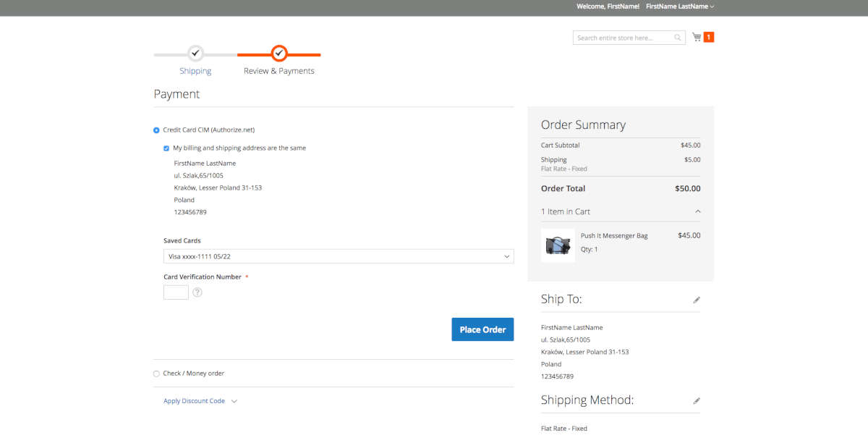Select Check / Money order payment option

point(156,374)
